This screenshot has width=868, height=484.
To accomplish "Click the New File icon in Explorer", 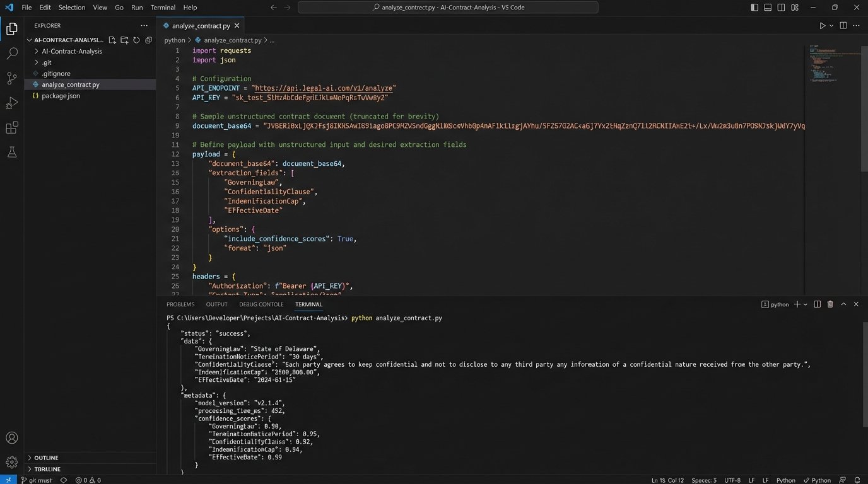I will tap(112, 40).
